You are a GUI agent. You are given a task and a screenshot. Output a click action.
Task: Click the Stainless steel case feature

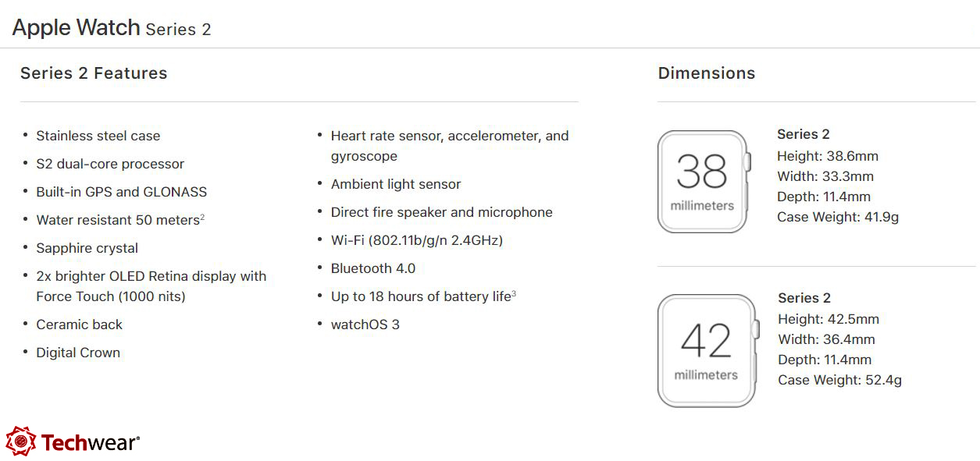[98, 136]
